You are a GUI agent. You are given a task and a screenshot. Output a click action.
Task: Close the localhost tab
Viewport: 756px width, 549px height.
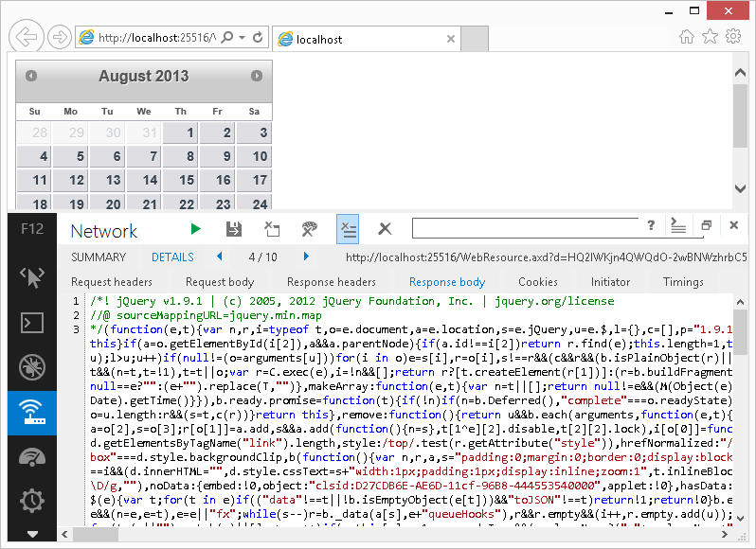tap(451, 39)
